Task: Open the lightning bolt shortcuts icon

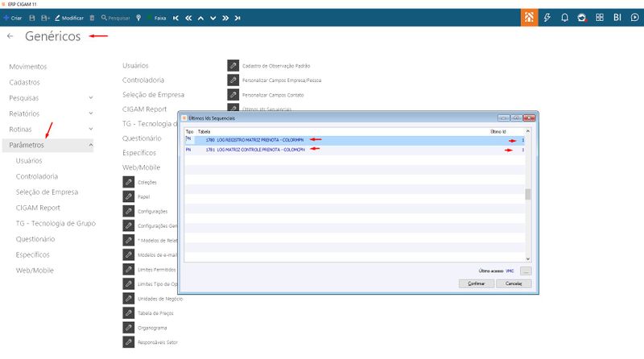Action: pyautogui.click(x=547, y=17)
